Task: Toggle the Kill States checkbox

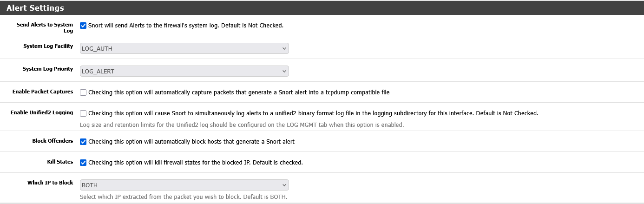Action: [x=83, y=163]
